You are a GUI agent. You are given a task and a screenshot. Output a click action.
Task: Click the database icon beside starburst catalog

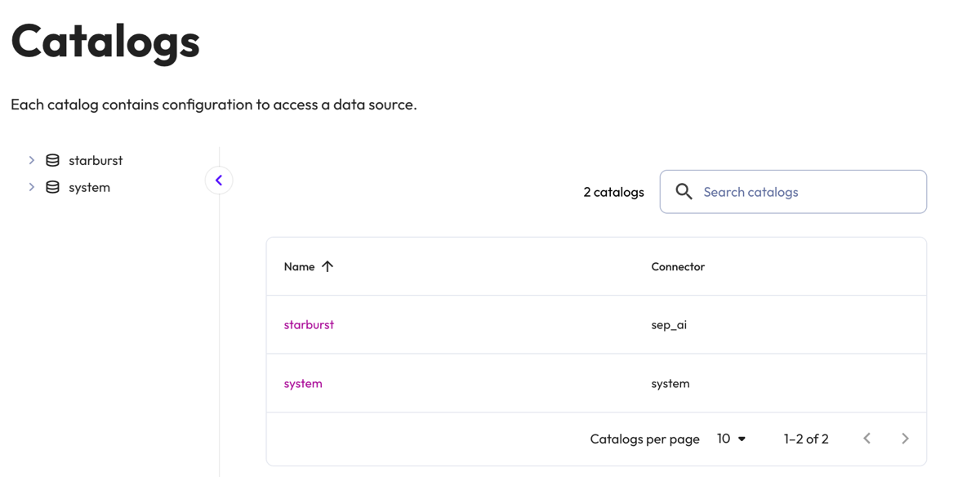[x=52, y=160]
